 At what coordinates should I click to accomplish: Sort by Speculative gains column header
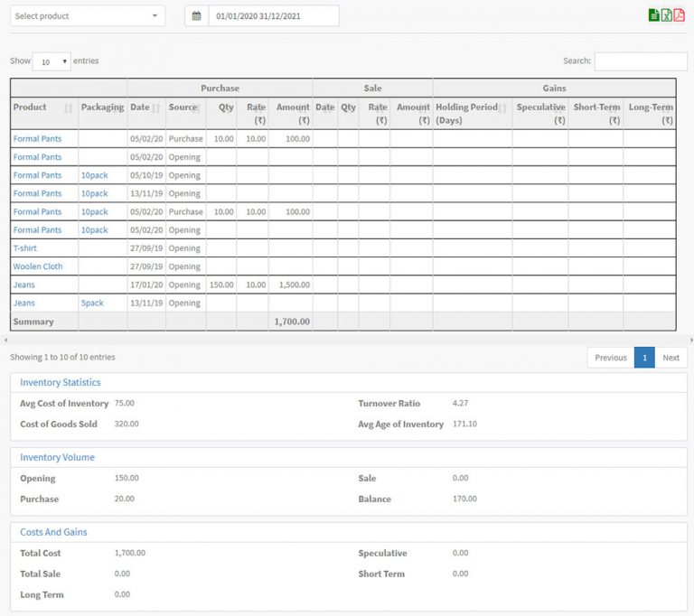coord(540,113)
